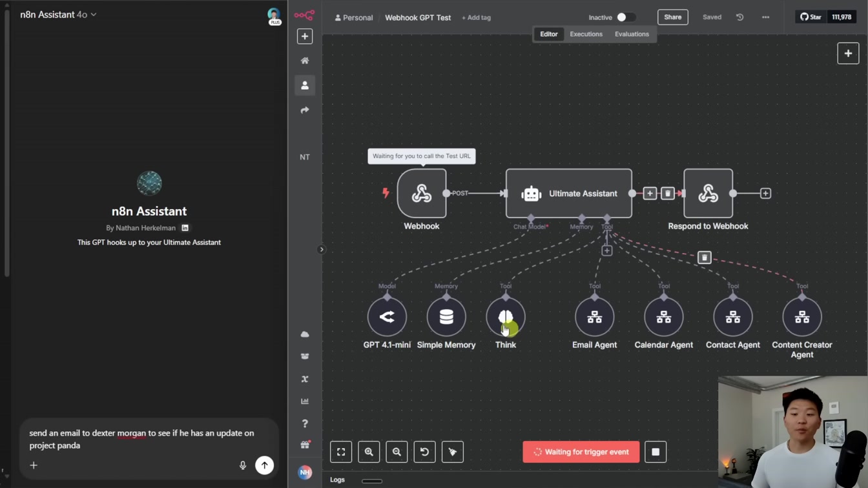Open the ChatGPT profile avatar
The height and width of the screenshot is (488, 868).
274,15
